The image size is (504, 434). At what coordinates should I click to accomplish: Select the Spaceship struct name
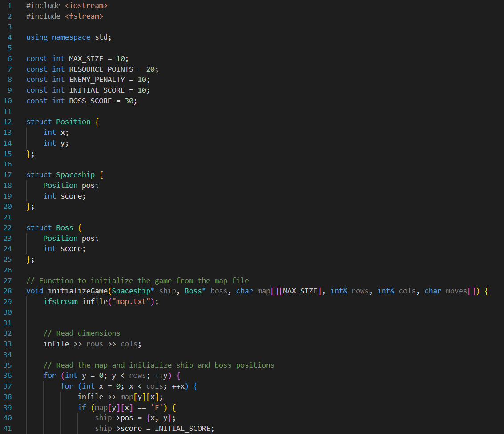click(76, 174)
